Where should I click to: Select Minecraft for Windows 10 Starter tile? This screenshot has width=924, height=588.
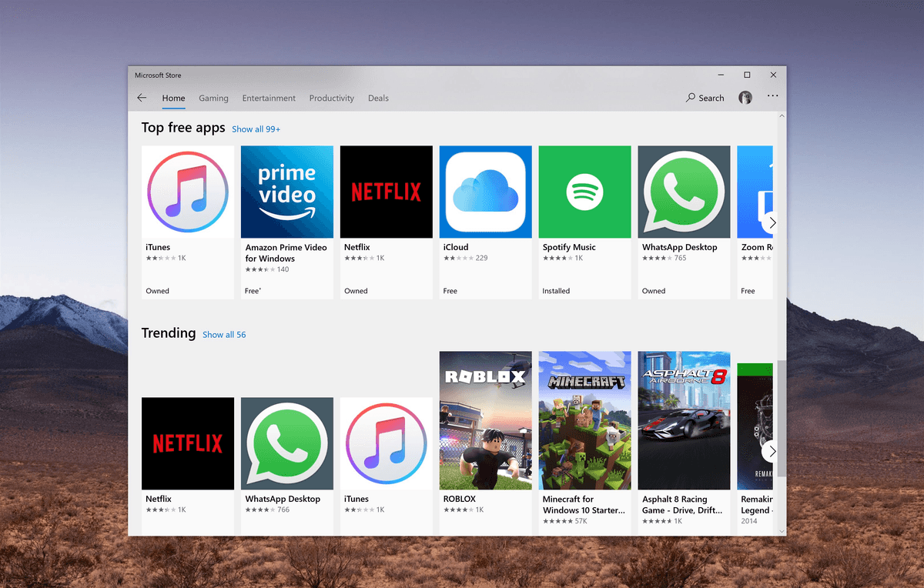point(584,420)
